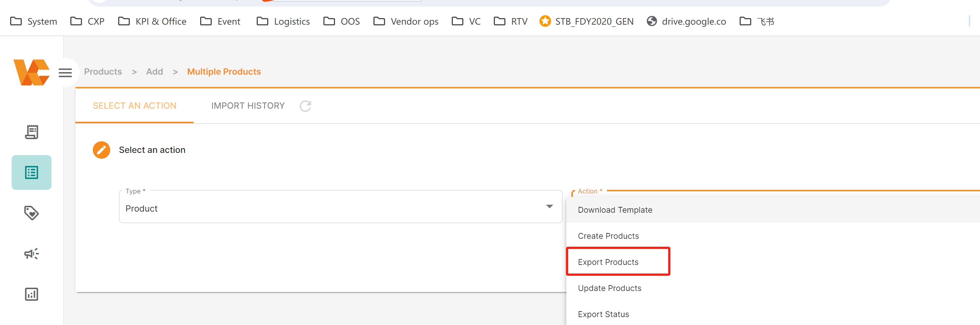
Task: Click the orange pencil edit icon
Action: click(x=101, y=150)
